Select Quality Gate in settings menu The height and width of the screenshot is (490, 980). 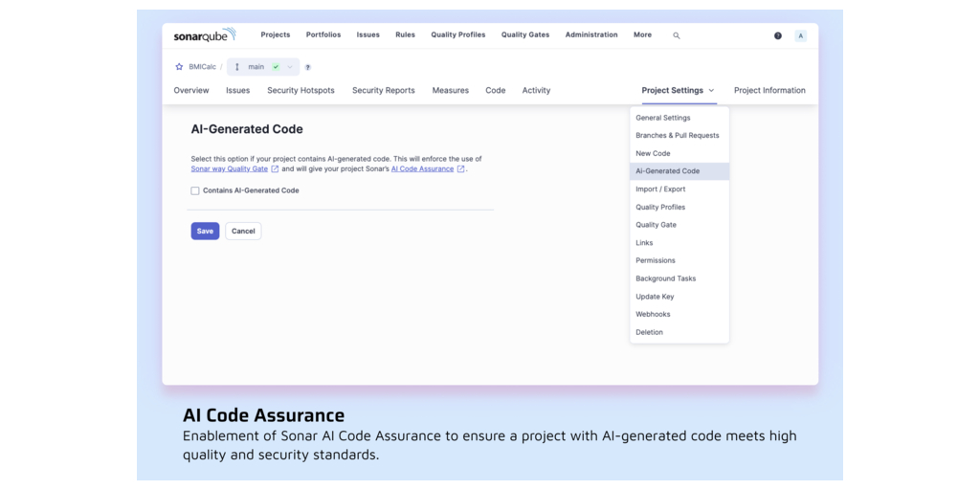tap(656, 225)
